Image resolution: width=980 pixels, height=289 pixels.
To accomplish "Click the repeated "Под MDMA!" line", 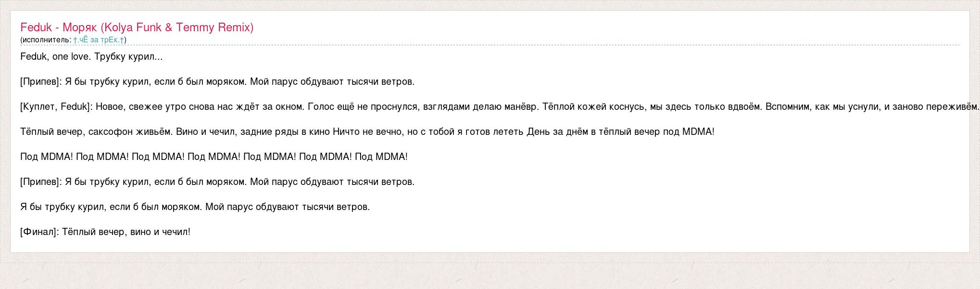I will (214, 157).
